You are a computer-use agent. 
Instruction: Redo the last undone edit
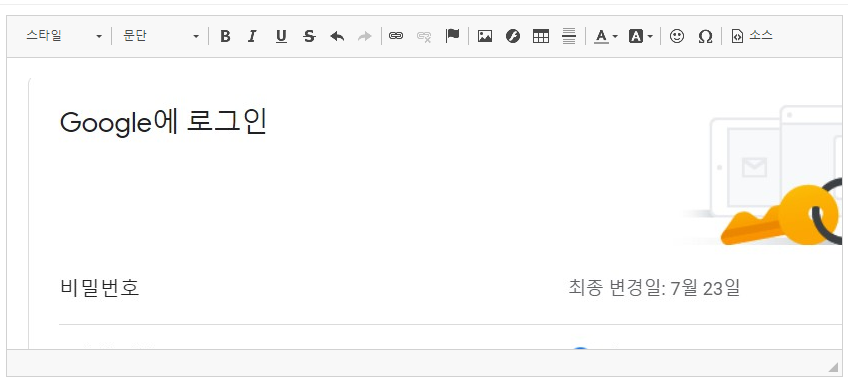point(365,36)
